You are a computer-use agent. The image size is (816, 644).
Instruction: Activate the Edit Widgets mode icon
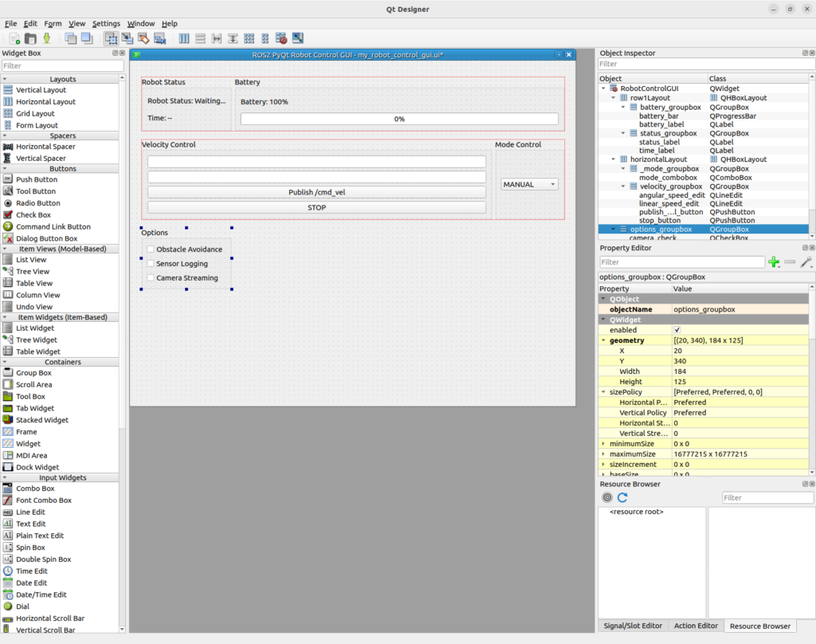pos(111,38)
